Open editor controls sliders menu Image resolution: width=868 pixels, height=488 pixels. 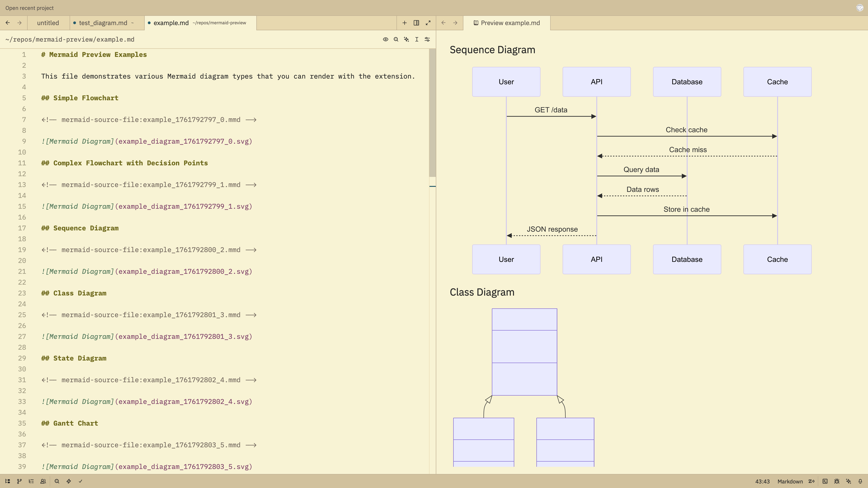tap(427, 39)
